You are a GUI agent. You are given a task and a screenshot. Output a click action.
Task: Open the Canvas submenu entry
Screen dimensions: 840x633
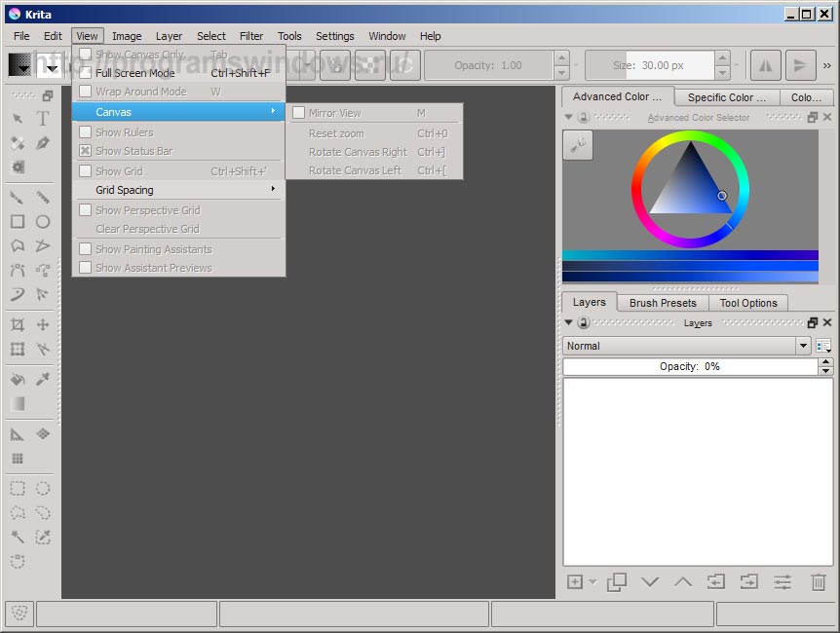pyautogui.click(x=179, y=112)
